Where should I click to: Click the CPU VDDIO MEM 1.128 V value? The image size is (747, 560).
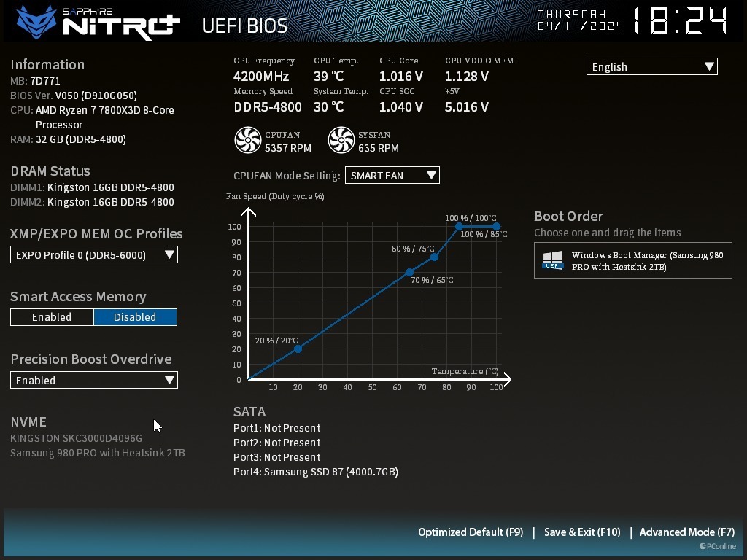[x=467, y=76]
